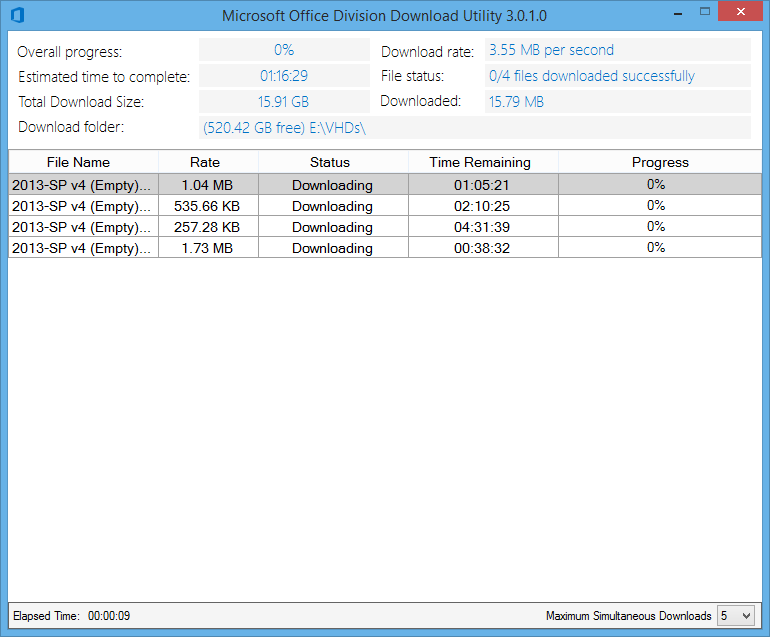The height and width of the screenshot is (637, 770).
Task: Click the 0/4 files downloaded successfully text
Action: (592, 76)
